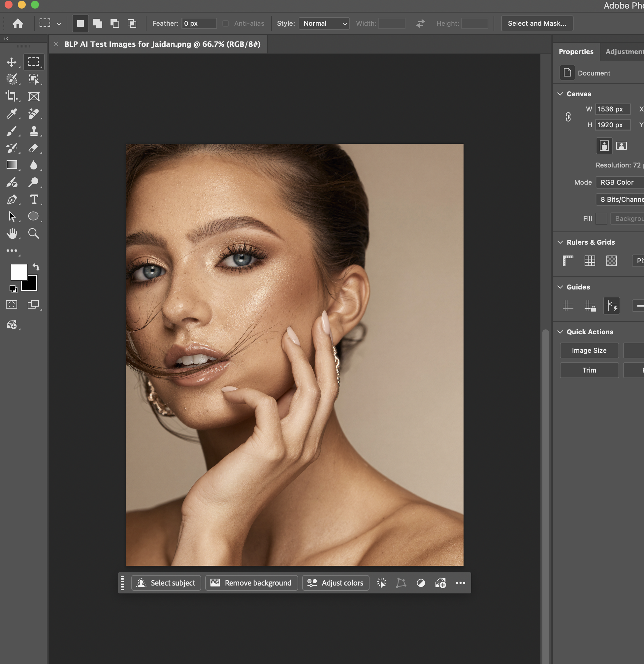The height and width of the screenshot is (664, 644).
Task: Switch to the Properties tab
Action: (576, 52)
